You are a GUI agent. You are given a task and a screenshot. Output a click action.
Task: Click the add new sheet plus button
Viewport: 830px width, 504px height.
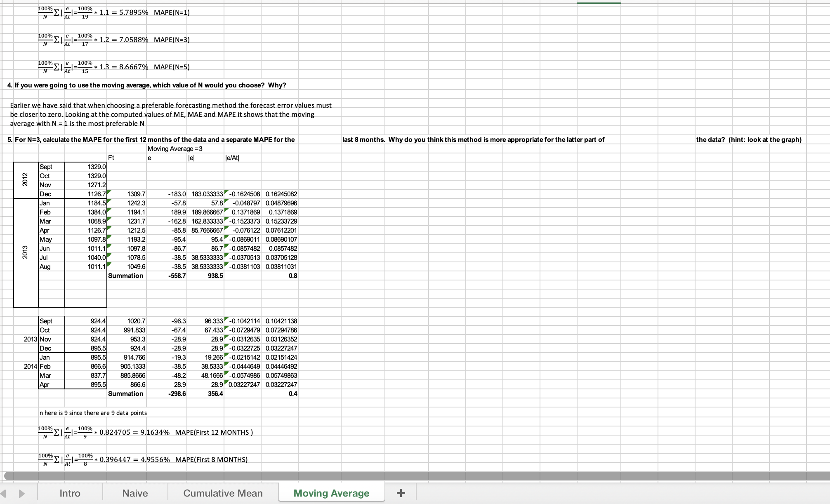tap(401, 493)
